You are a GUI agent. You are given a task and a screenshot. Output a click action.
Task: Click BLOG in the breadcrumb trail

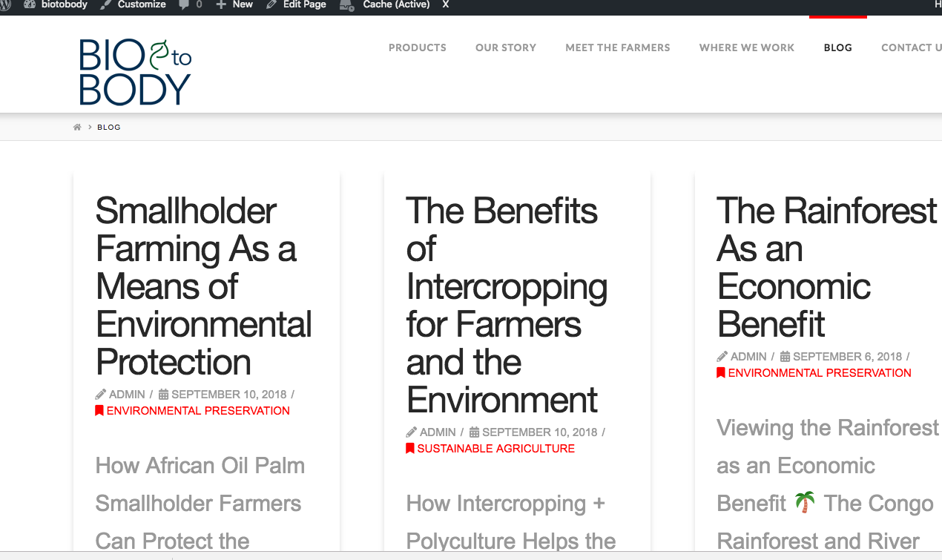coord(109,128)
